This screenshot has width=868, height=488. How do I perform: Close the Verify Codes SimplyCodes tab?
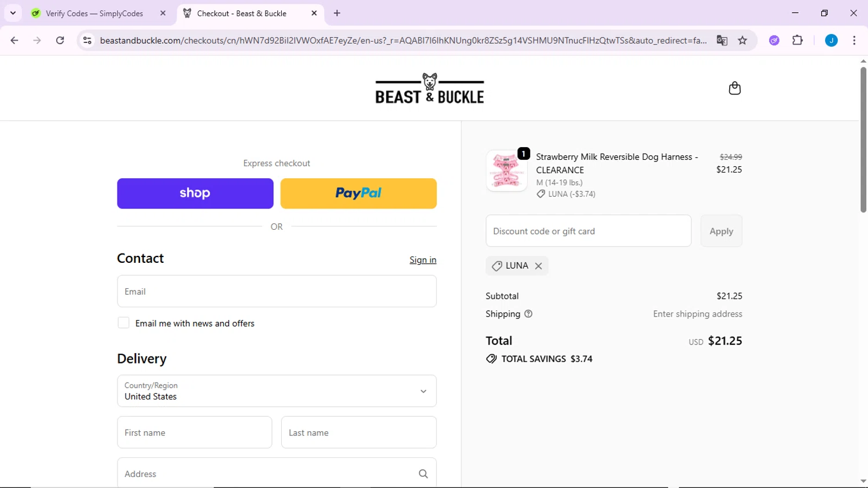(163, 13)
